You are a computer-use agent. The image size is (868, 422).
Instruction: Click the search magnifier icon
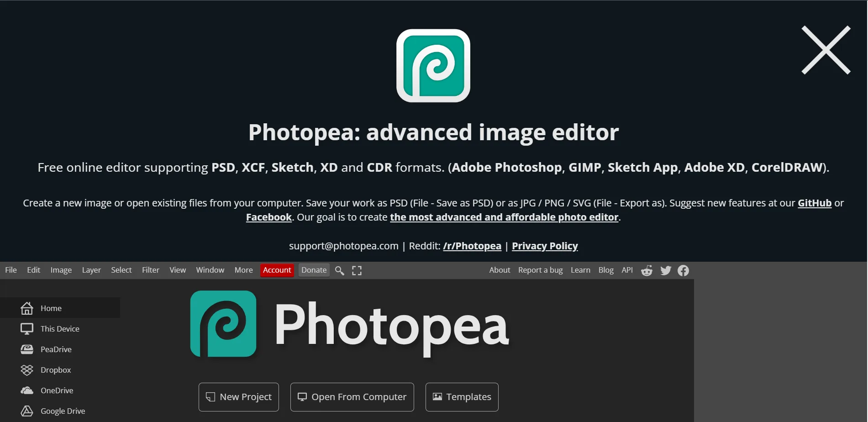pyautogui.click(x=340, y=270)
